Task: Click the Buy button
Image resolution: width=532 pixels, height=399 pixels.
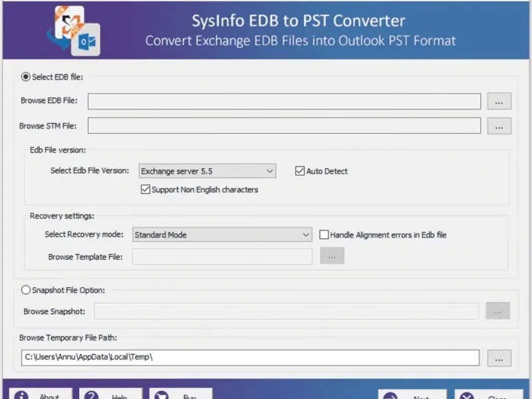Action: click(x=181, y=394)
